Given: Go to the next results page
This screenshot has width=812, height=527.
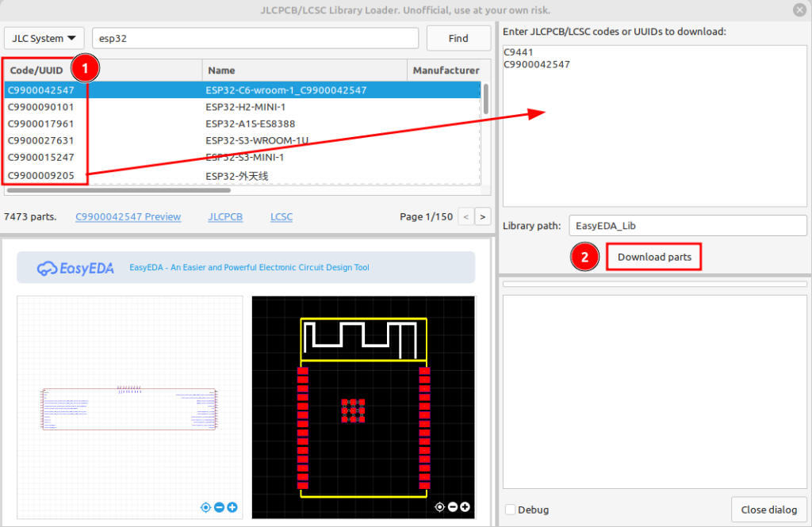Looking at the screenshot, I should 483,217.
